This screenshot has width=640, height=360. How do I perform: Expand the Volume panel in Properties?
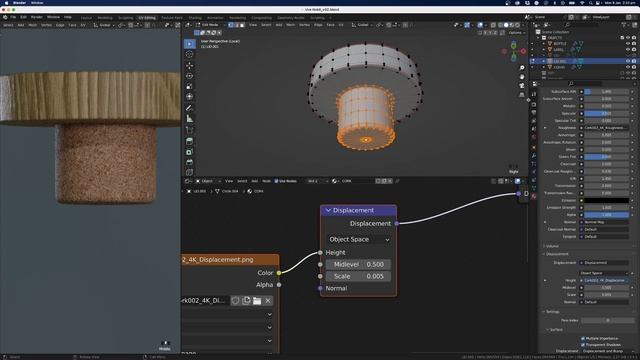552,246
